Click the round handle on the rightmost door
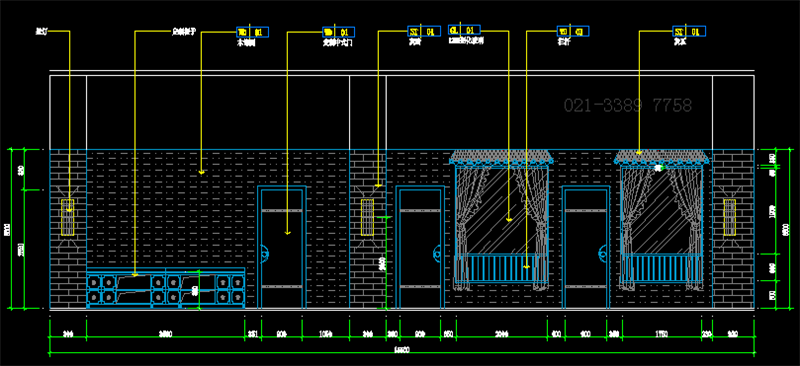The height and width of the screenshot is (366, 800). [x=603, y=251]
